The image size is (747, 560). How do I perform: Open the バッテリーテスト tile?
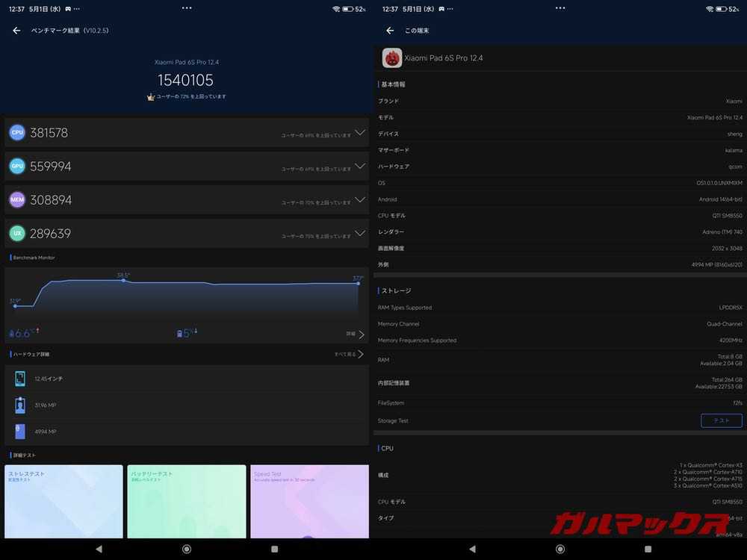(x=186, y=500)
